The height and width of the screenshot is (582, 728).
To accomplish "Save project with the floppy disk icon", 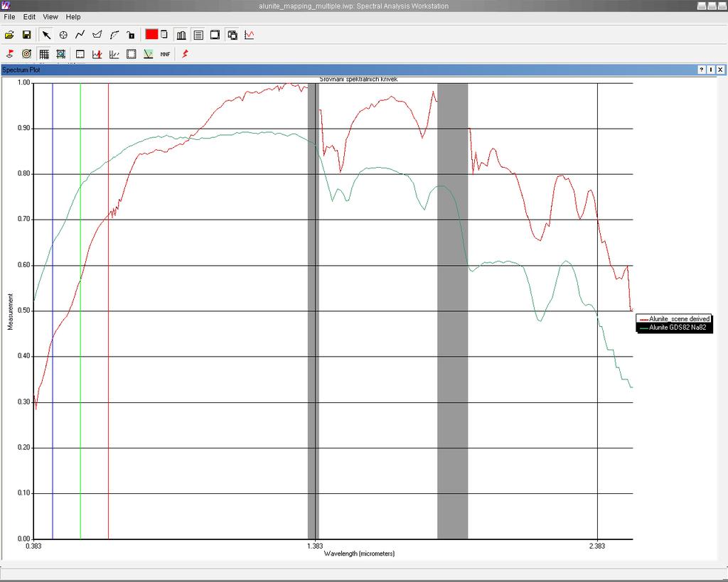I will pos(26,35).
